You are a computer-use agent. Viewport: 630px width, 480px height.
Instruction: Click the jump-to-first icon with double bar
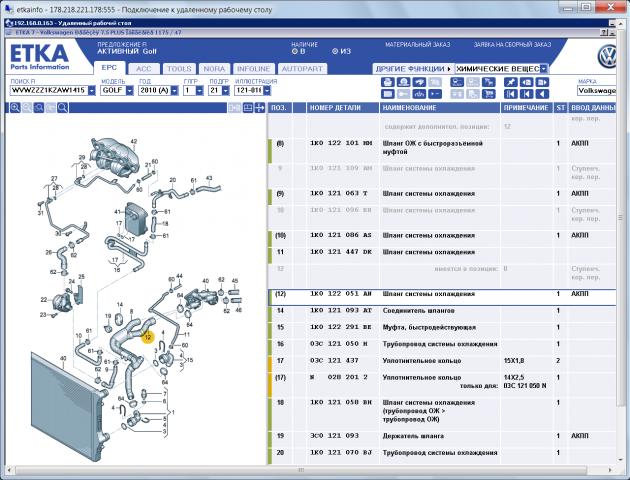point(511,94)
